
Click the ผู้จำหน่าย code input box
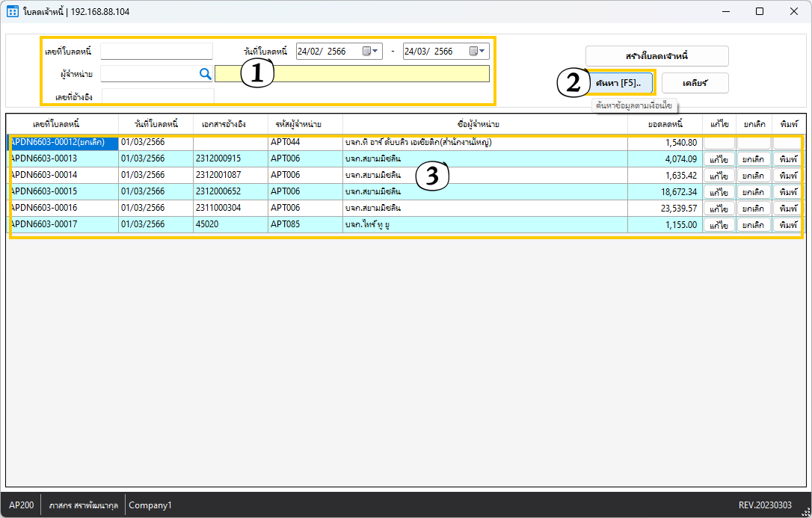click(148, 73)
